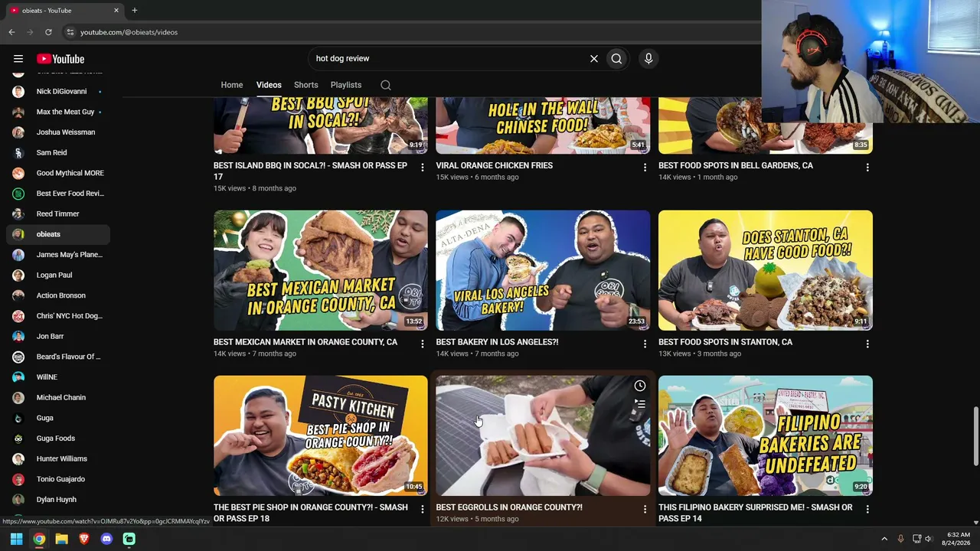This screenshot has width=980, height=551.
Task: Open 'VIRAL ORANGE CHICKEN FRIES' video title
Action: pyautogui.click(x=494, y=165)
